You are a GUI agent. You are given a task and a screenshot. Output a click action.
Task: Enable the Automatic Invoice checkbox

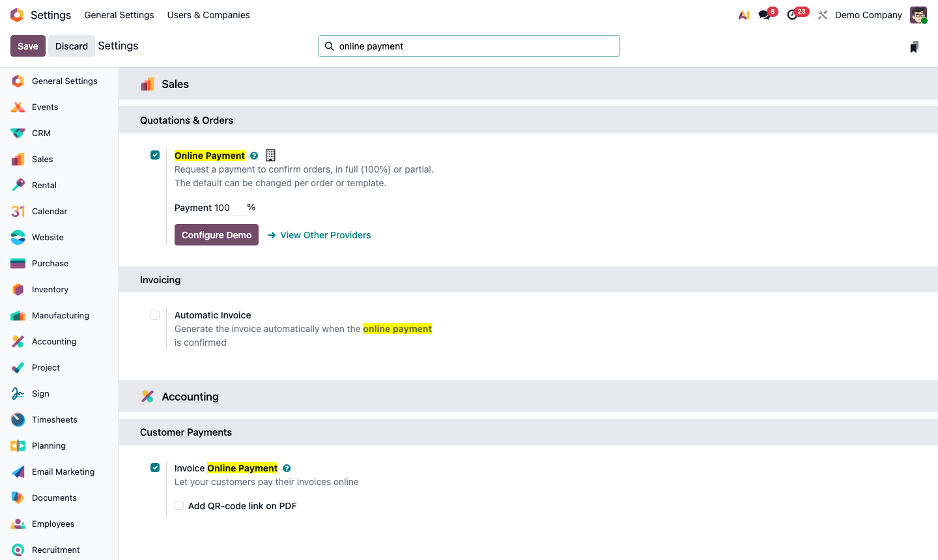(155, 315)
